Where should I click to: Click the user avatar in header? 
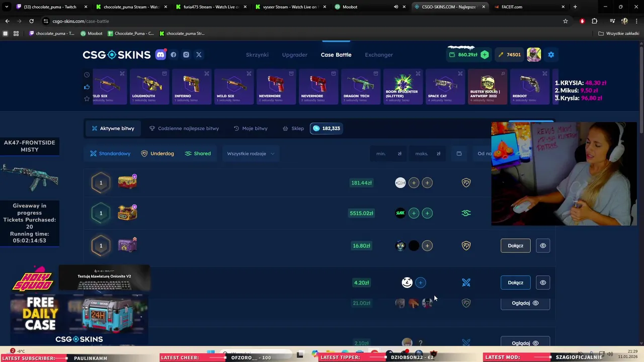(x=534, y=54)
